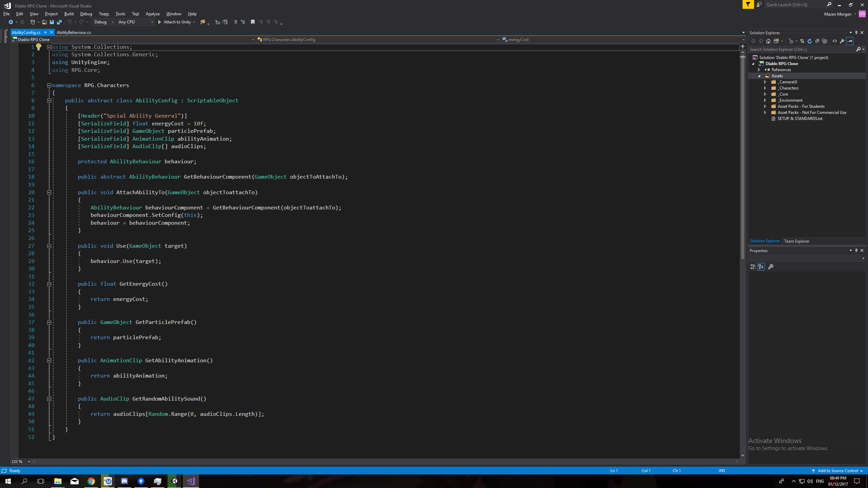Image resolution: width=868 pixels, height=488 pixels.
Task: Click the lightbulb quick actions icon on line 1
Action: [39, 47]
